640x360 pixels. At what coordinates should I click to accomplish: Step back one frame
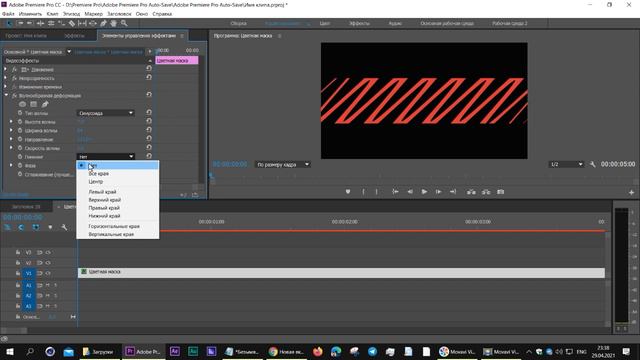click(410, 192)
